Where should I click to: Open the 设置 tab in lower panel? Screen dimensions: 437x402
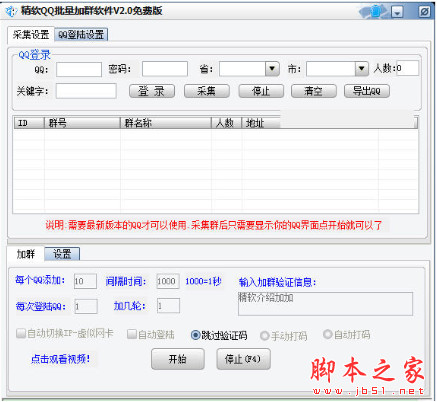pos(62,254)
